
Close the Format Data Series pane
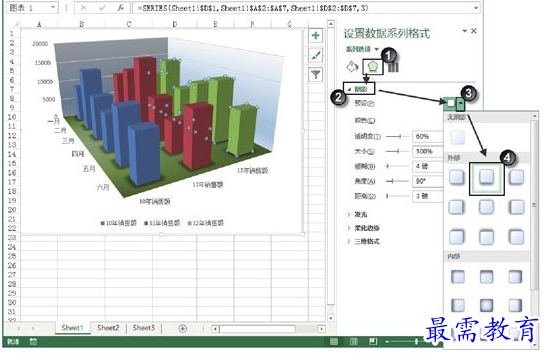[473, 31]
